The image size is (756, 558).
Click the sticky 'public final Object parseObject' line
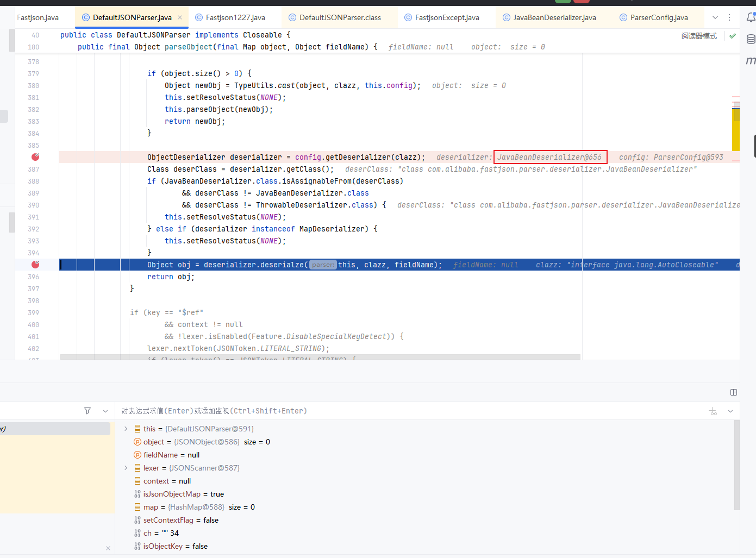tap(228, 47)
